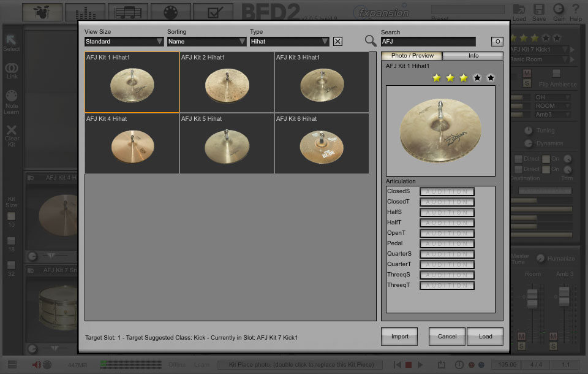Toggle the Flip Ambience checkbox
The image size is (588, 374).
(556, 73)
